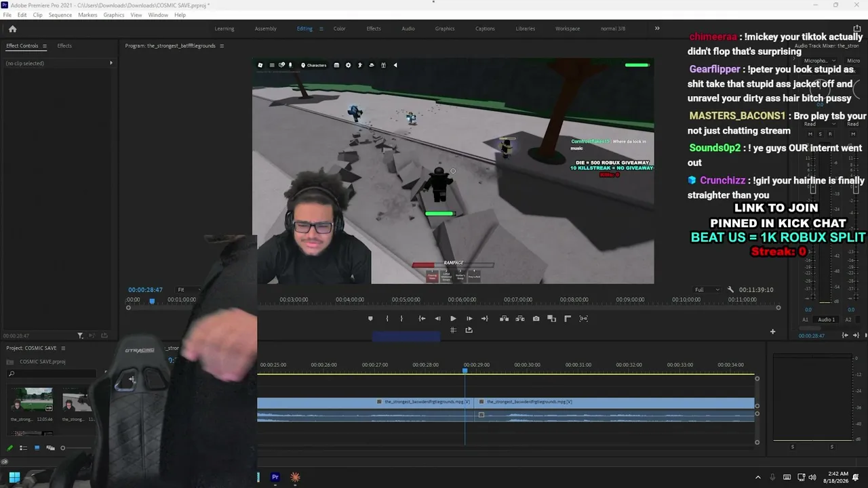Screen dimensions: 868x488
Task: Show hidden system tray icons
Action: coord(758,477)
